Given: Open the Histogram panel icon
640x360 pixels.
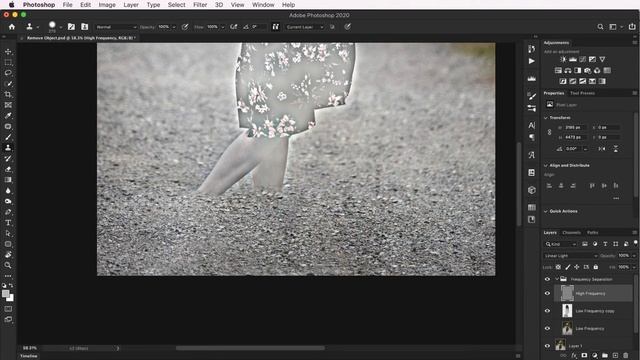Looking at the screenshot, I should [531, 78].
